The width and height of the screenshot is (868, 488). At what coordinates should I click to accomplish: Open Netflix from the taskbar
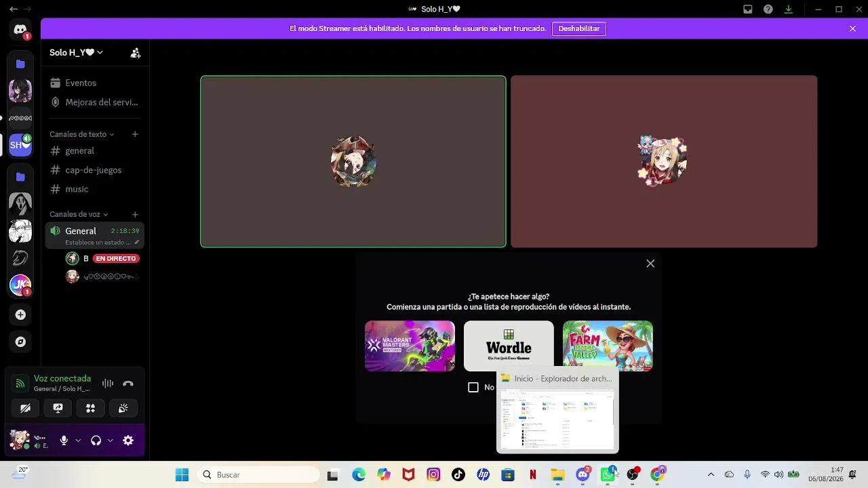(533, 474)
